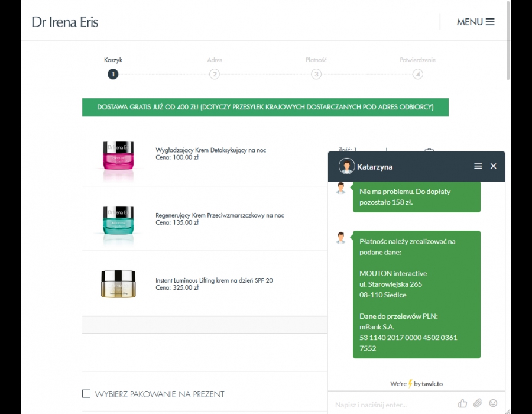Image resolution: width=532 pixels, height=414 pixels.
Task: Click the green free delivery banner
Action: tap(265, 107)
